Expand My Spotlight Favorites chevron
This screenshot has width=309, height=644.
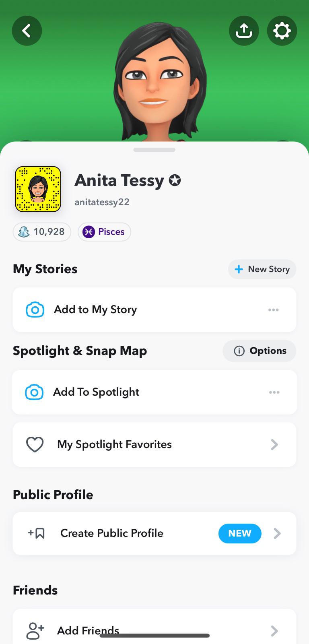coord(274,444)
